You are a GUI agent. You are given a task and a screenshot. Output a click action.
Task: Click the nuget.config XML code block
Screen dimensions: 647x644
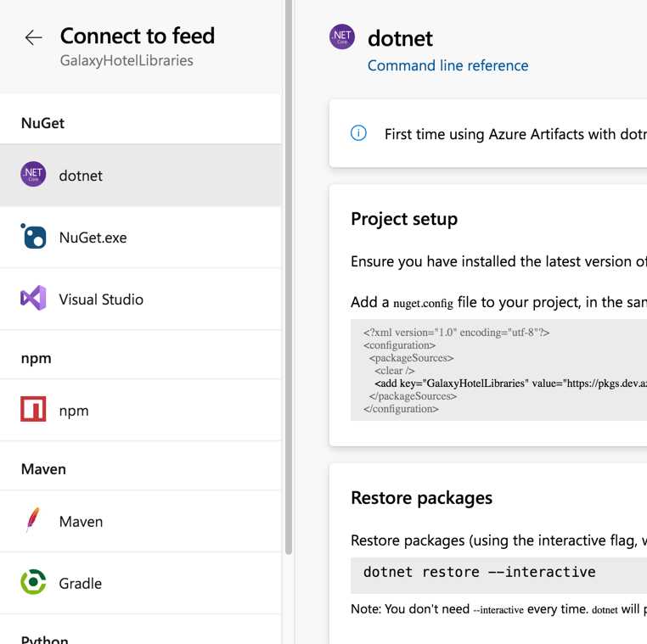(x=499, y=370)
